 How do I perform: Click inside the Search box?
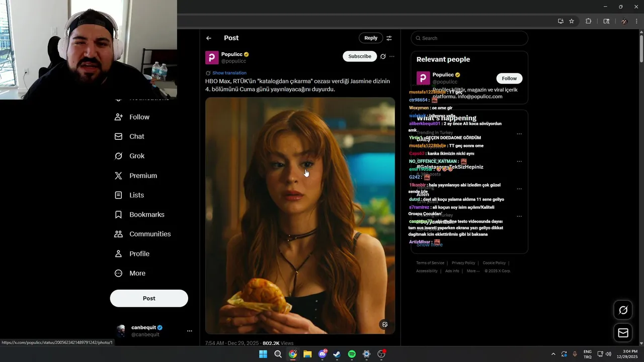pos(469,38)
